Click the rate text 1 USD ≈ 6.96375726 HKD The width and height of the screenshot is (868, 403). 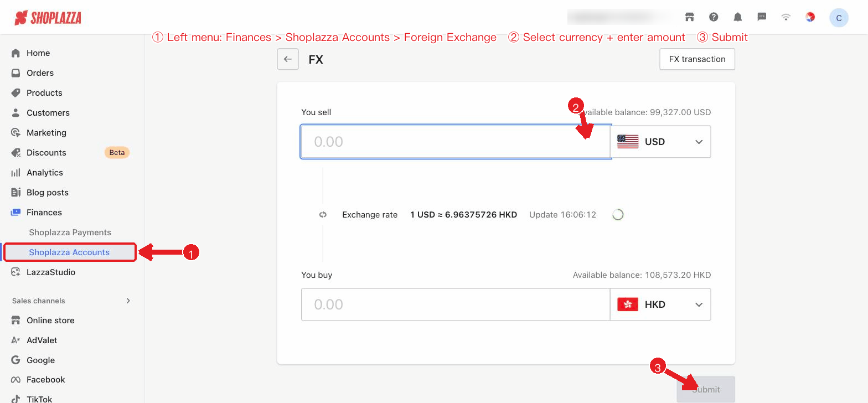point(463,215)
